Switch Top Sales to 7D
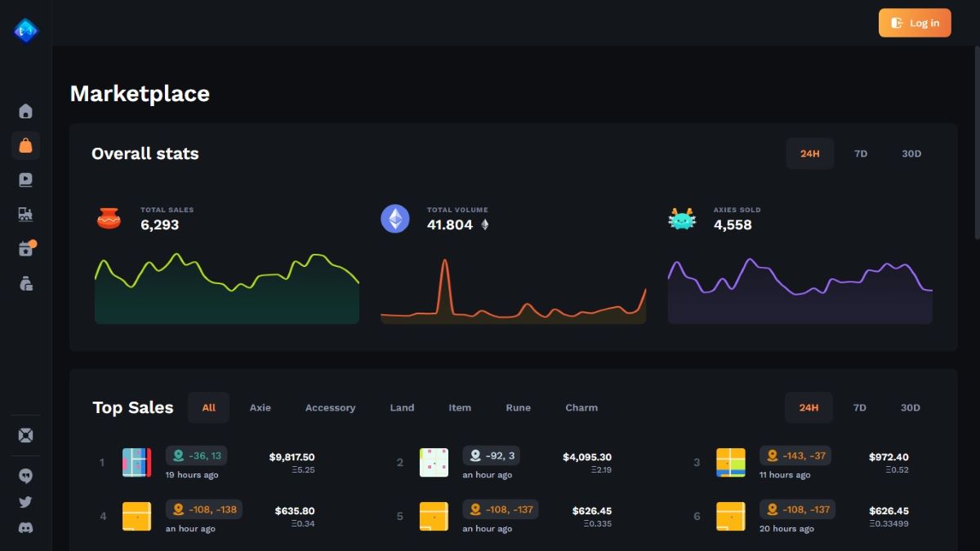 tap(860, 407)
